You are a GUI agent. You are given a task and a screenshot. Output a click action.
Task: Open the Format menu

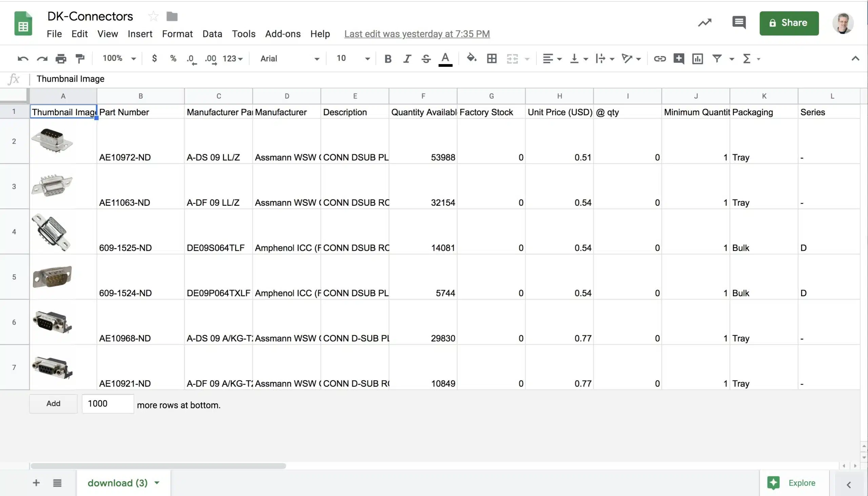point(177,34)
